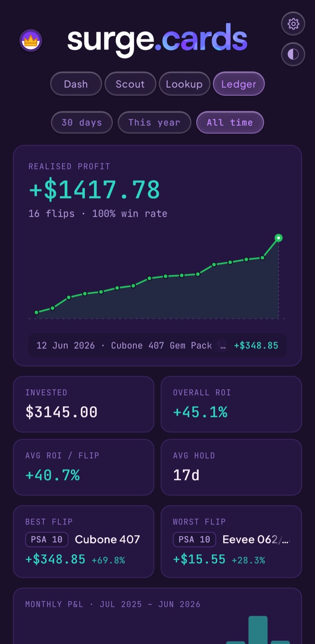The height and width of the screenshot is (644, 315).
Task: Click the 12 Jun 2026 Cubone tooltip row
Action: [157, 345]
